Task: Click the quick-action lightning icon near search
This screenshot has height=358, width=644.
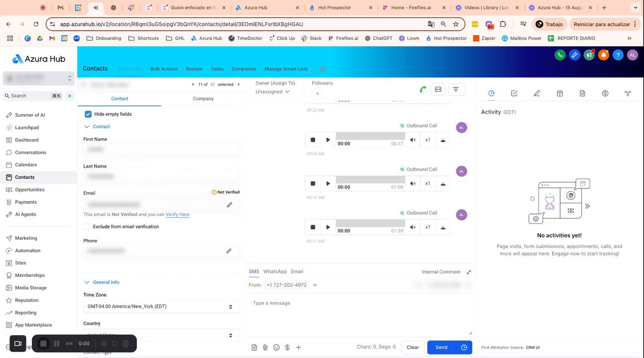Action: 70,96
